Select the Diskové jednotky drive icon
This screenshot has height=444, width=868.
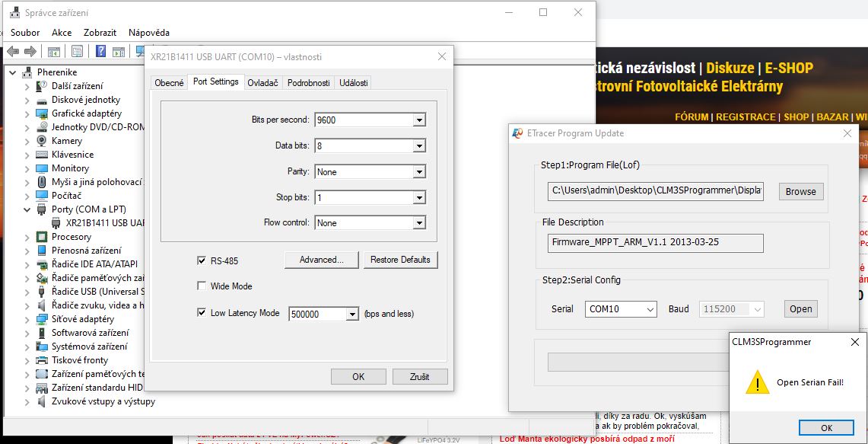click(42, 100)
